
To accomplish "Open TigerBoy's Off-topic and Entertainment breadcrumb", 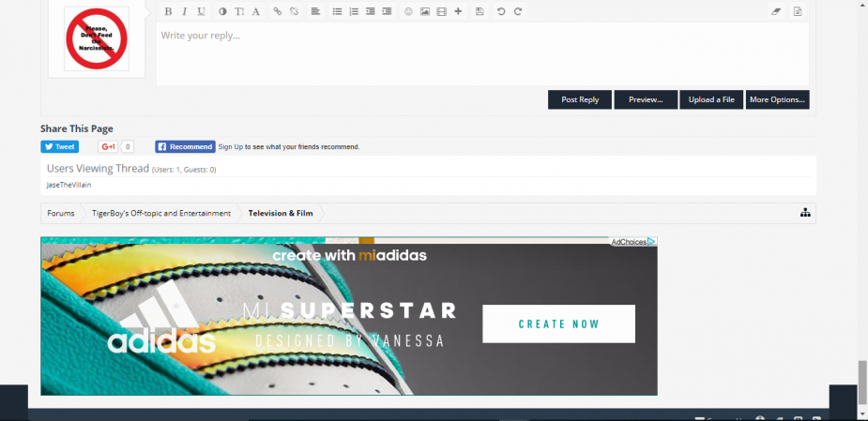I will (161, 213).
